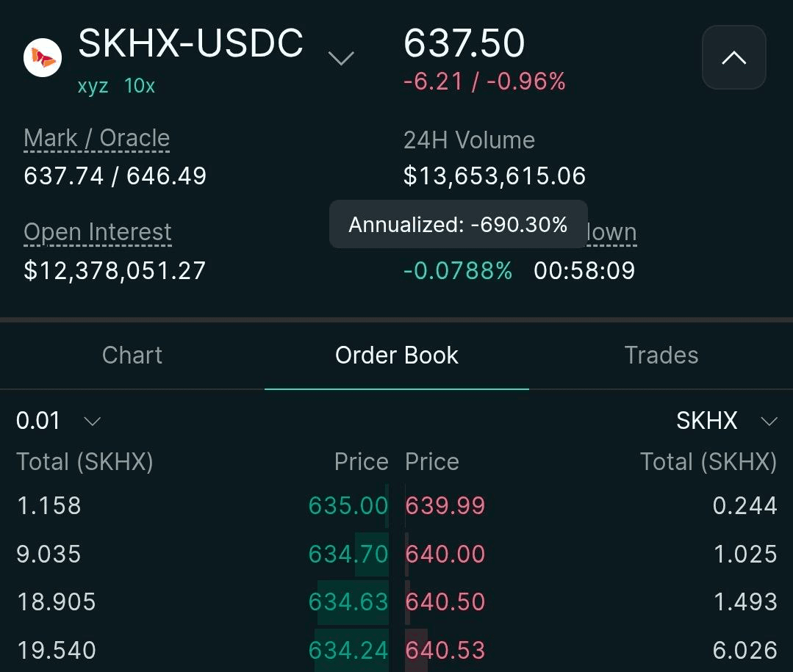The height and width of the screenshot is (672, 793).
Task: Click the Mark / Oracle label
Action: pos(96,138)
